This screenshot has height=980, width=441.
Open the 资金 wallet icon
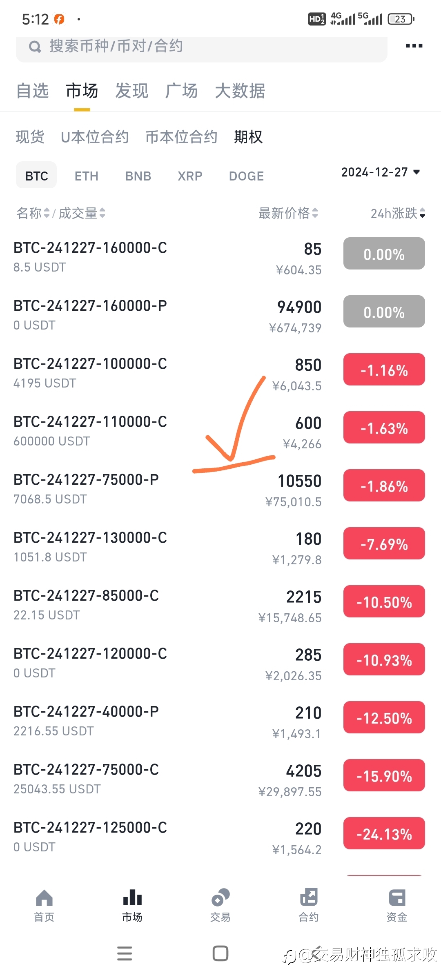397,897
